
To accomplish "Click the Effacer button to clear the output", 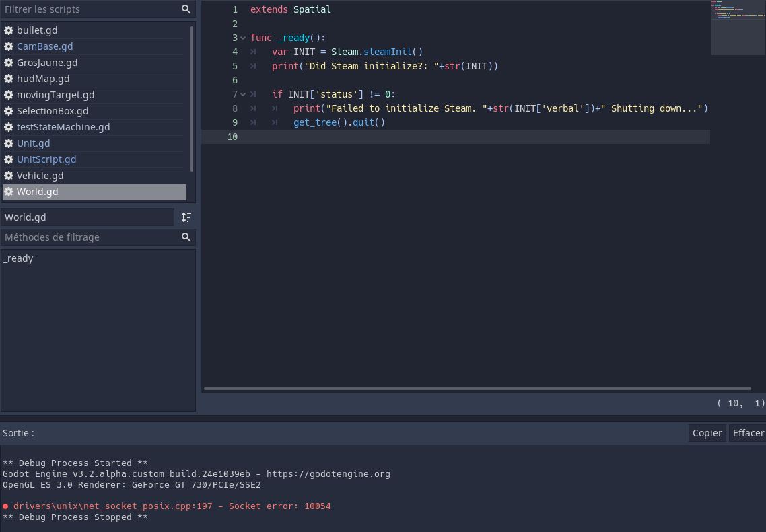I will click(748, 433).
